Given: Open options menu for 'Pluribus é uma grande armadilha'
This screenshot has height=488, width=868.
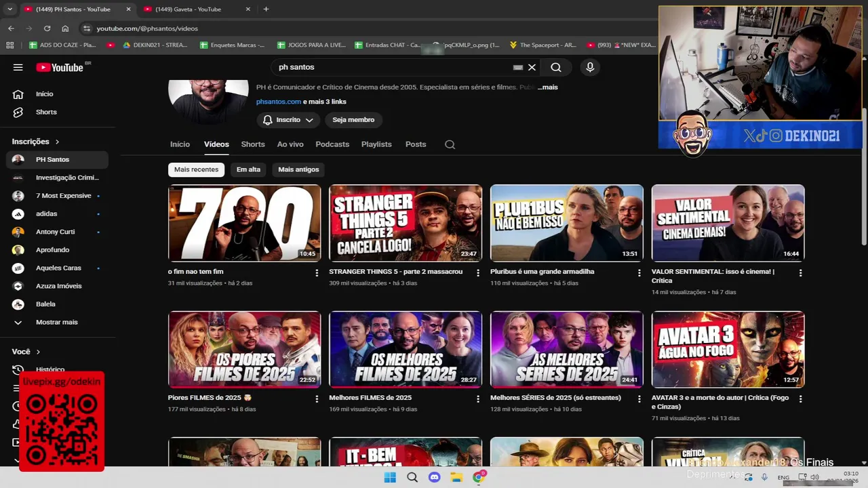Looking at the screenshot, I should [639, 272].
